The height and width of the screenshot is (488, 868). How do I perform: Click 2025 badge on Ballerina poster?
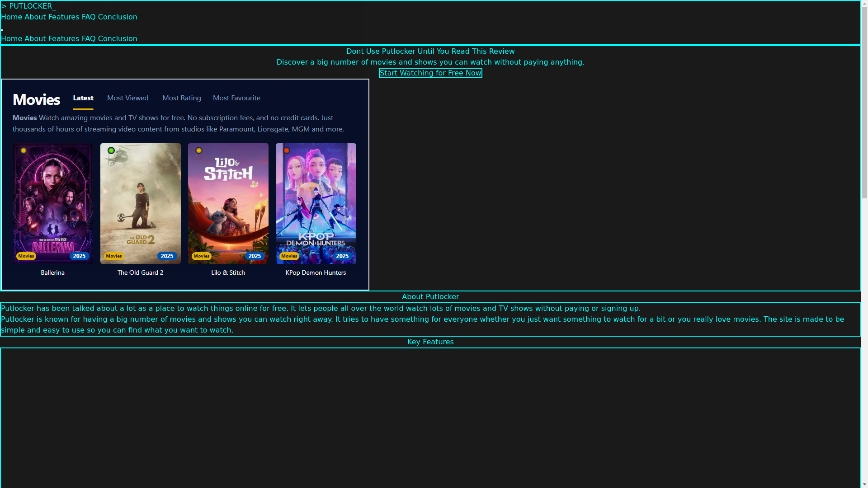[80, 256]
